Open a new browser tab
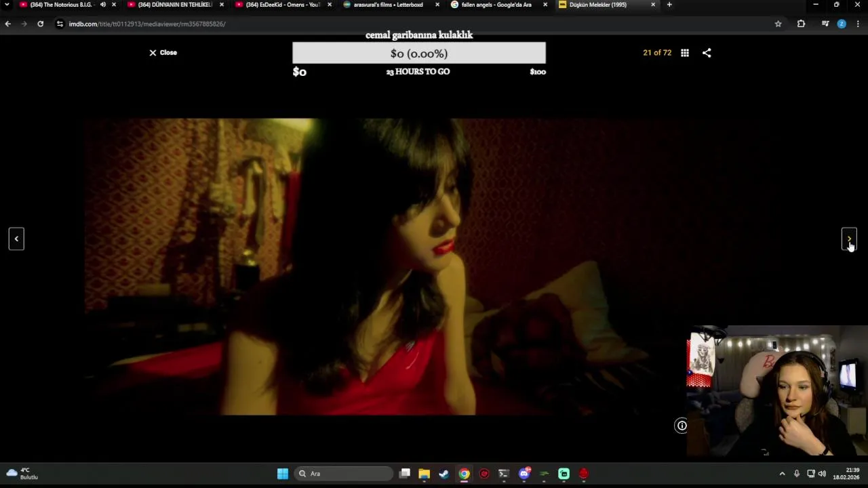This screenshot has height=488, width=868. (x=669, y=5)
